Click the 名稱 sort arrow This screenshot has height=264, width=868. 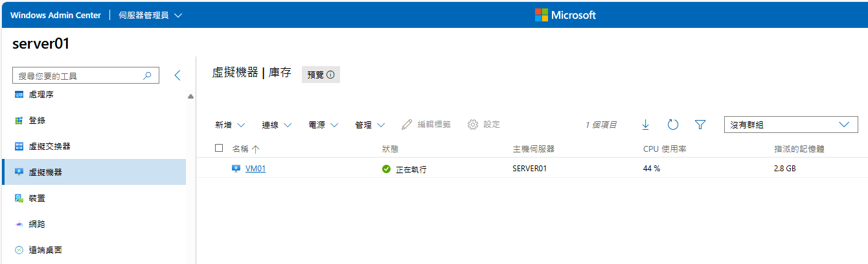(x=256, y=149)
